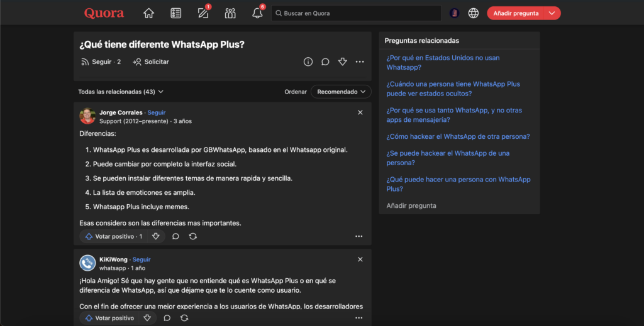Open the Notifications bell icon
The width and height of the screenshot is (644, 326).
tap(257, 13)
